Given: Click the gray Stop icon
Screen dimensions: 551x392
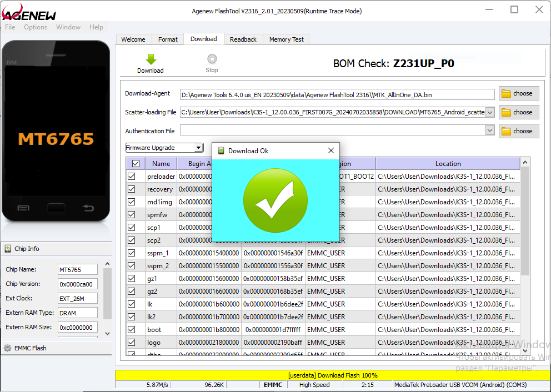Looking at the screenshot, I should [x=212, y=59].
